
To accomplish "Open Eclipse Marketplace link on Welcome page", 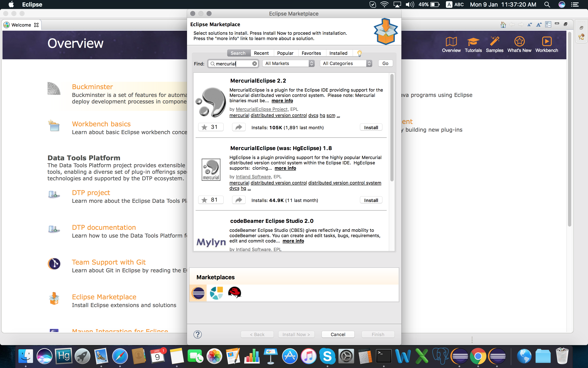I will coord(104,297).
